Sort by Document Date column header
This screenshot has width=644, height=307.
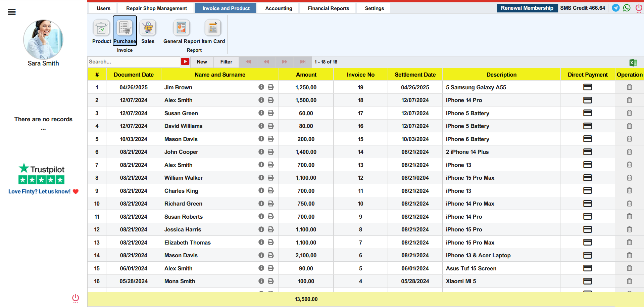[134, 75]
